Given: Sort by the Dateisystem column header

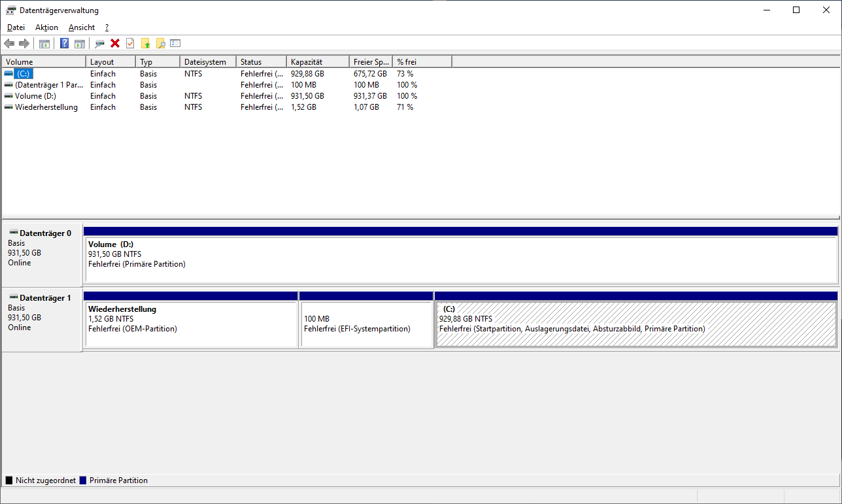Looking at the screenshot, I should coord(208,62).
